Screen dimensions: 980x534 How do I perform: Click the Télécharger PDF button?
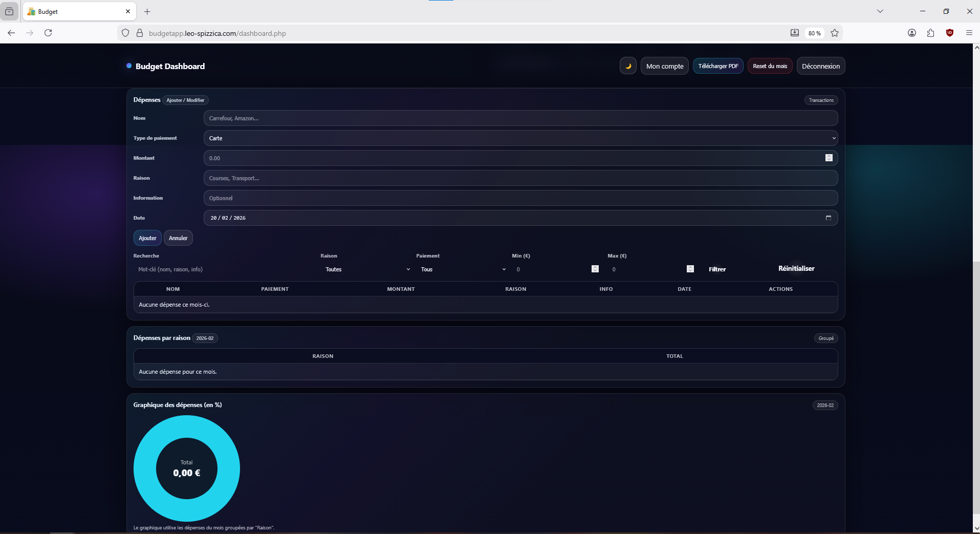click(718, 66)
